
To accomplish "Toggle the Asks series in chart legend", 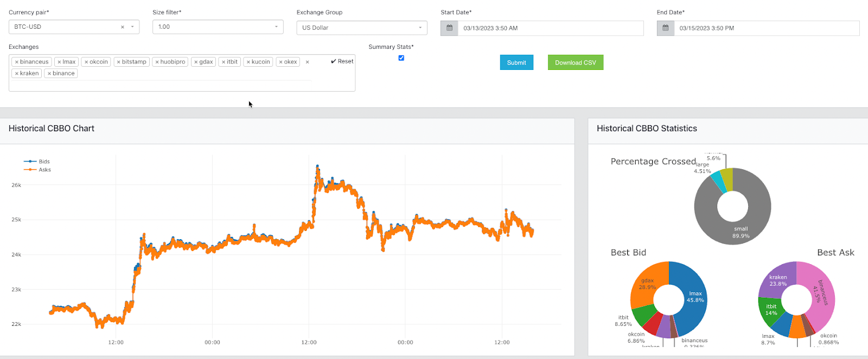I will tap(44, 170).
